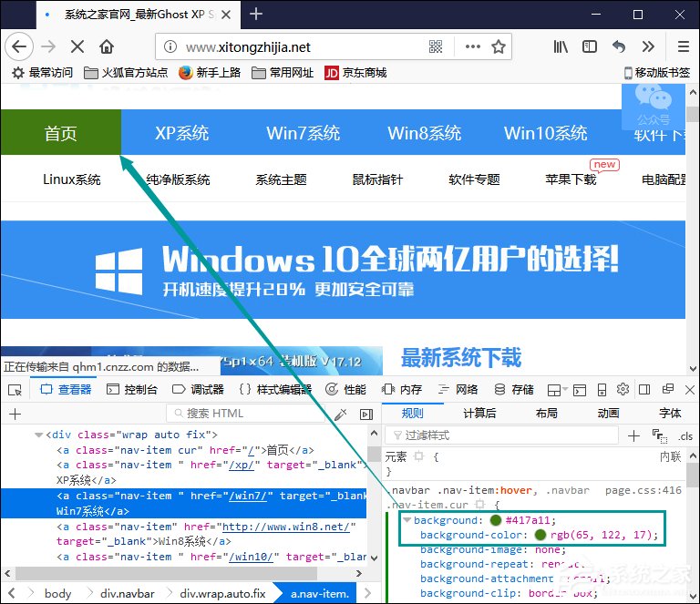Open the Firefox hamburger menu
This screenshot has height=604, width=700.
click(683, 46)
